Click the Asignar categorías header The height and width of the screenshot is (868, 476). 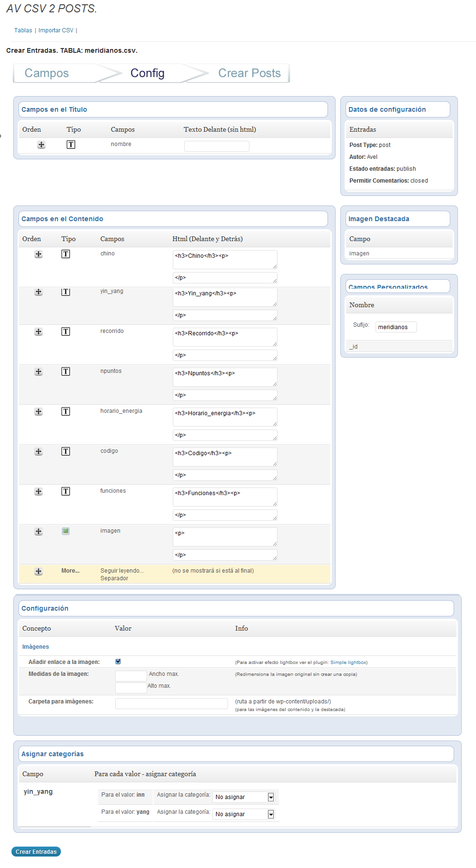pos(236,754)
